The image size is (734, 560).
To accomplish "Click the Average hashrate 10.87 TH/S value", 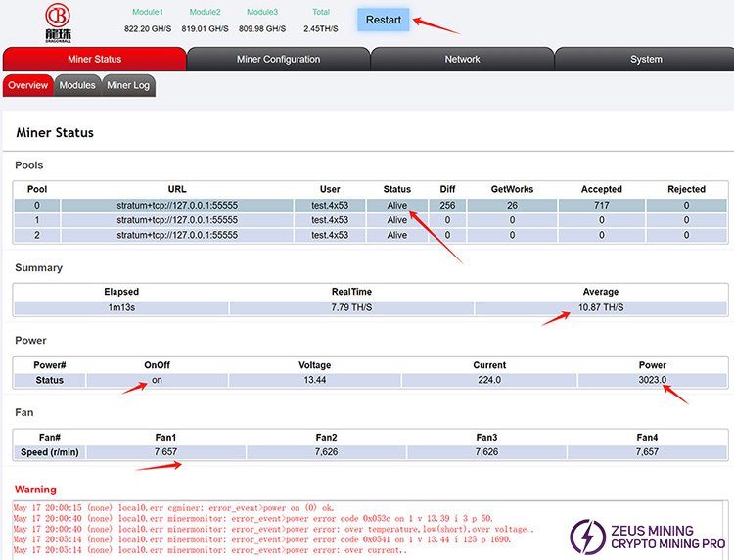I will tap(601, 307).
